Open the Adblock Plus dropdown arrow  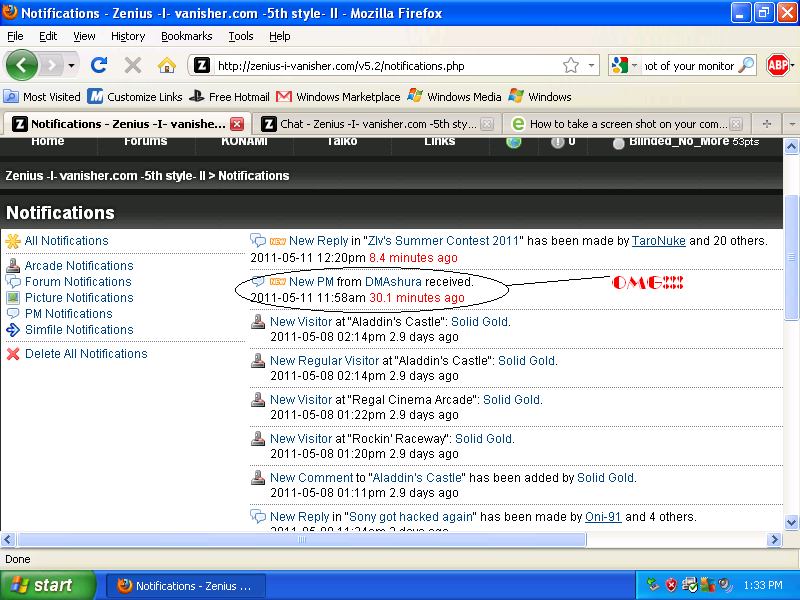tap(792, 65)
